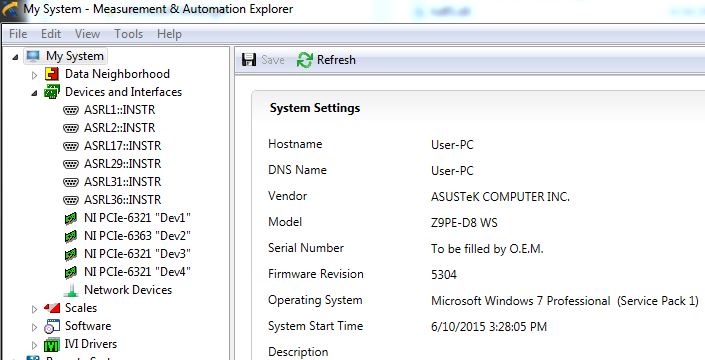
Task: Select NI PCIe-6321 "Dev3" device
Action: pos(137,254)
